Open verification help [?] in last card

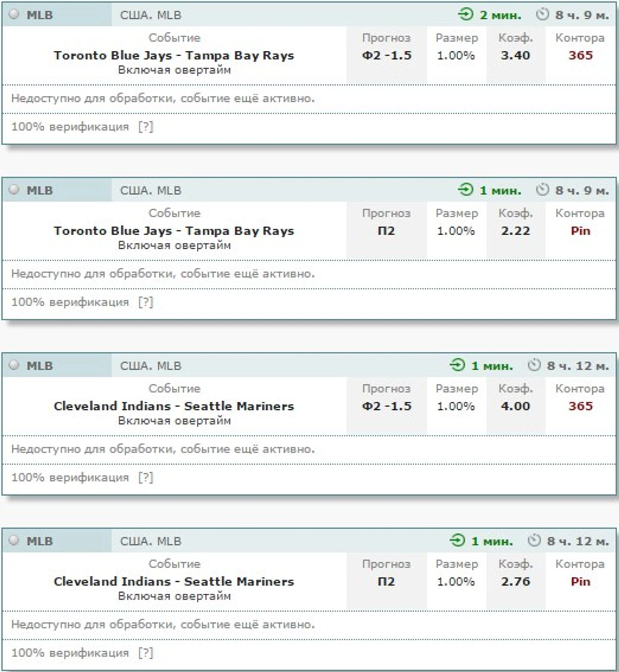145,653
